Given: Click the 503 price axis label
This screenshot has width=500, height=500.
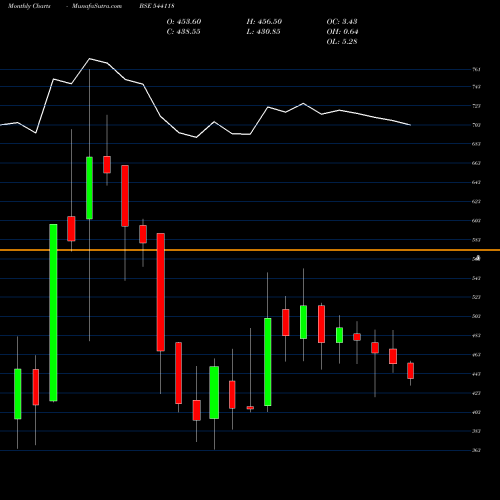Looking at the screenshot, I should (476, 316).
